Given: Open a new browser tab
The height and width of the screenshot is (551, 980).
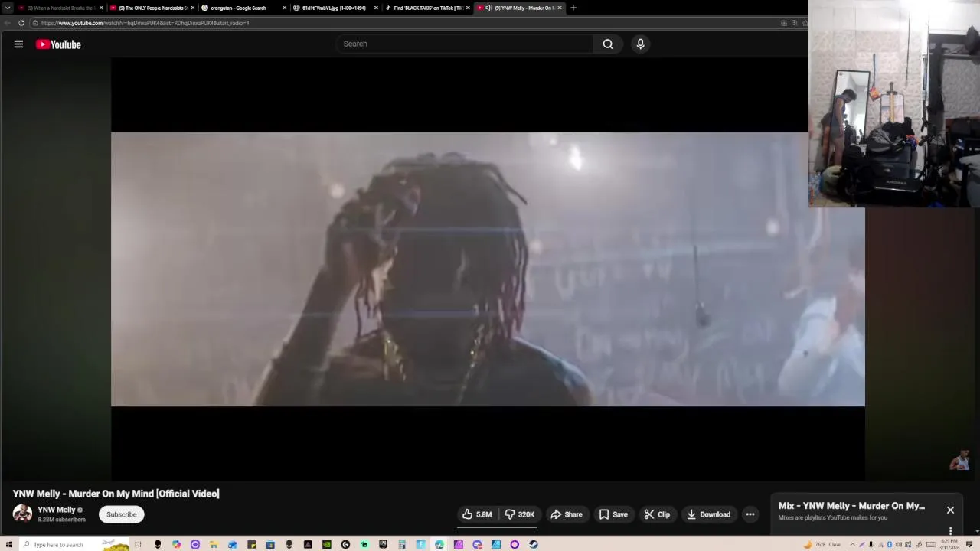Looking at the screenshot, I should (573, 8).
